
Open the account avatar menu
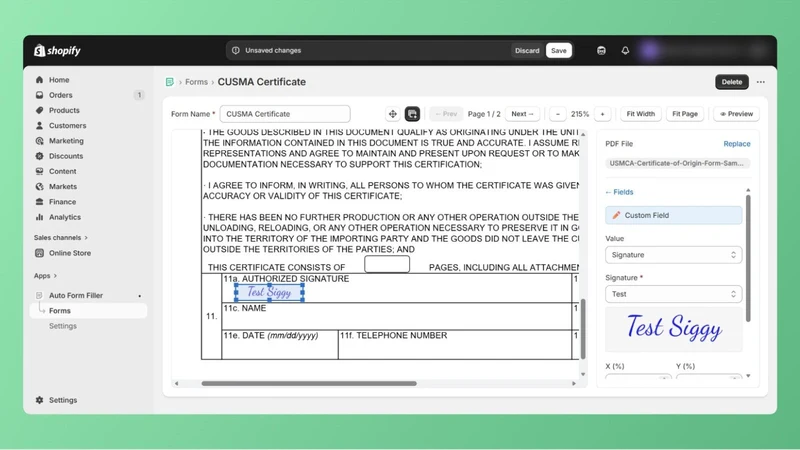650,51
